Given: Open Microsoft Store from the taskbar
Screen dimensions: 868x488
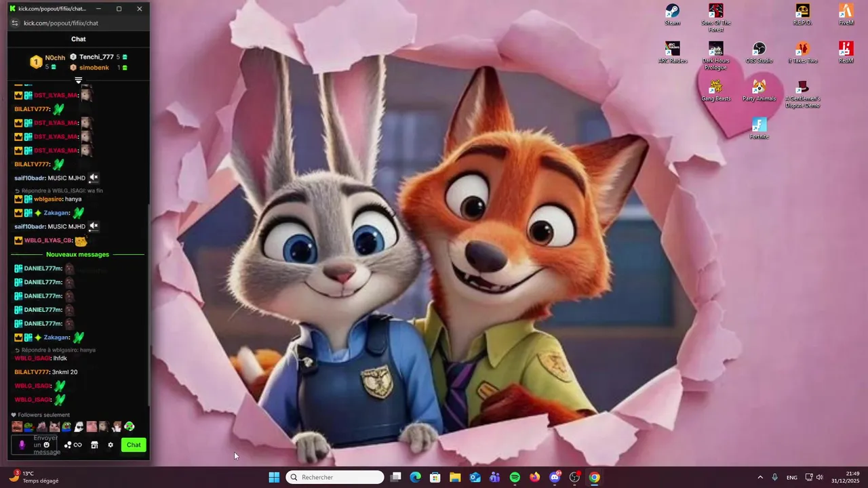Looking at the screenshot, I should (x=435, y=477).
